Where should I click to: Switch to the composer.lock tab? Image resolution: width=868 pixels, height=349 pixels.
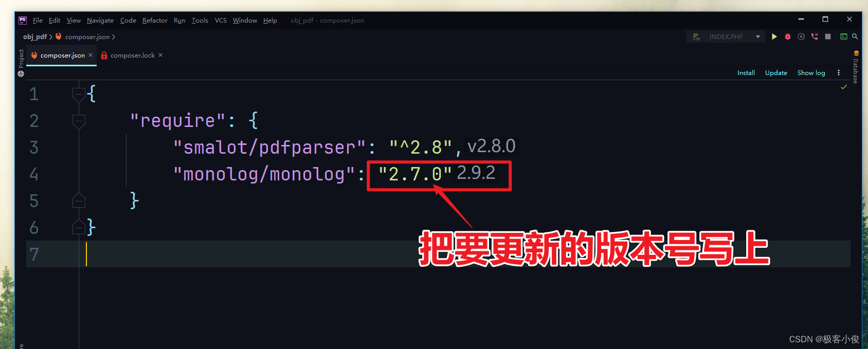133,56
